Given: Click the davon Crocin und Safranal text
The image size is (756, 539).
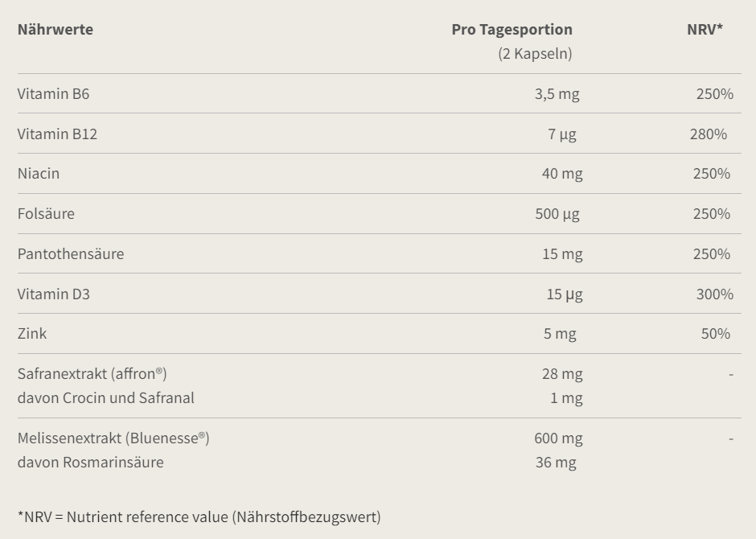Looking at the screenshot, I should pos(105,398).
